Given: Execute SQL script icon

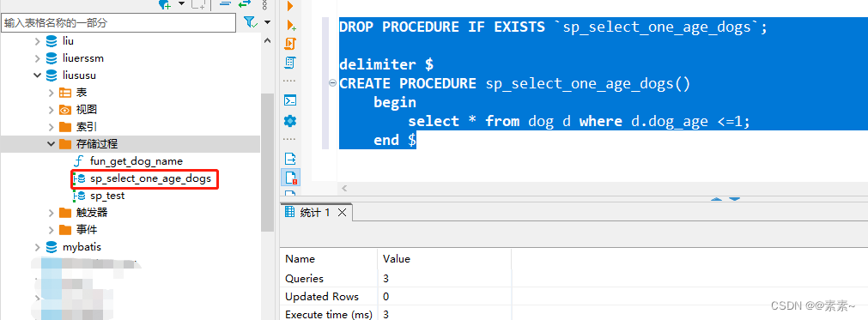Looking at the screenshot, I should click(x=291, y=44).
